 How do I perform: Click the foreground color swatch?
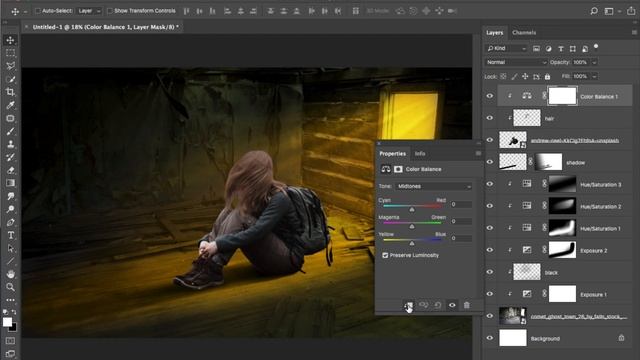[x=7, y=322]
